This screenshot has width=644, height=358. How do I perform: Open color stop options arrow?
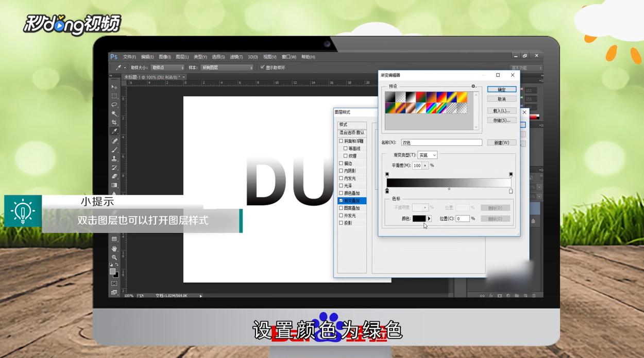click(429, 219)
